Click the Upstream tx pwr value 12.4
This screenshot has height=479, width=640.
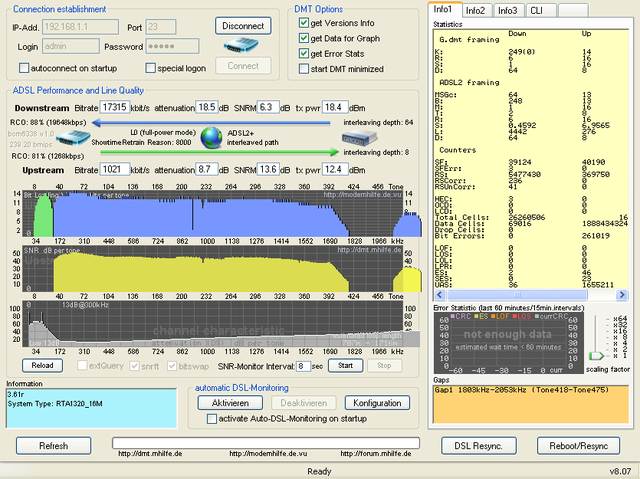[x=335, y=169]
